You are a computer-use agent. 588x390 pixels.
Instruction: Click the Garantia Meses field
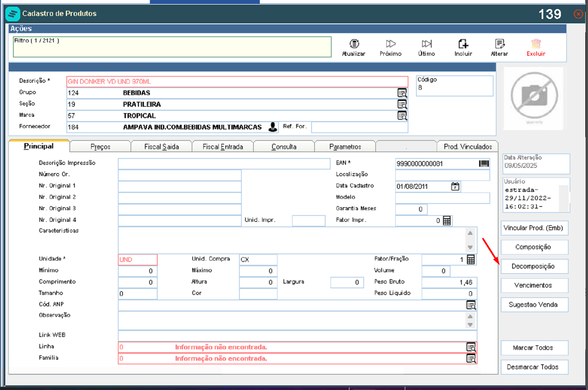coord(411,209)
